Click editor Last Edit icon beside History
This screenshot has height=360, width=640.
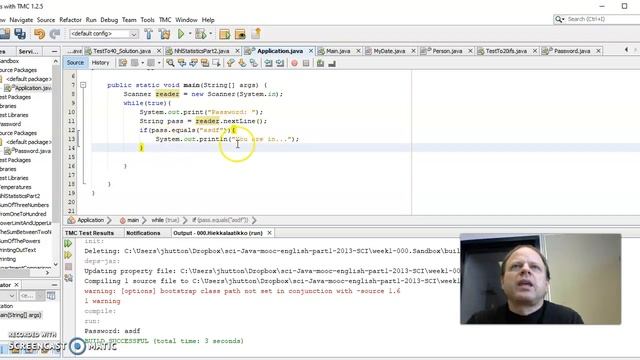[122, 63]
